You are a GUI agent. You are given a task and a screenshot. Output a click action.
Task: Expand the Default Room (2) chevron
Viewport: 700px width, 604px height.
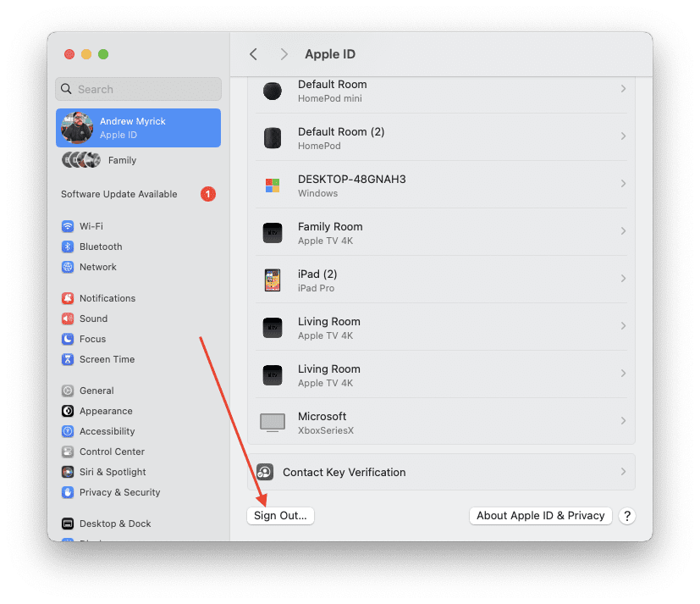tap(623, 136)
